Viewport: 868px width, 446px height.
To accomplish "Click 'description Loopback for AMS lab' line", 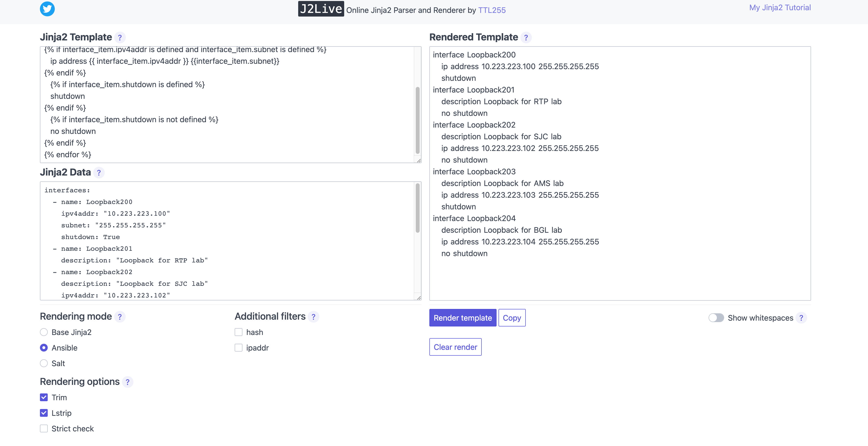I will pos(502,183).
